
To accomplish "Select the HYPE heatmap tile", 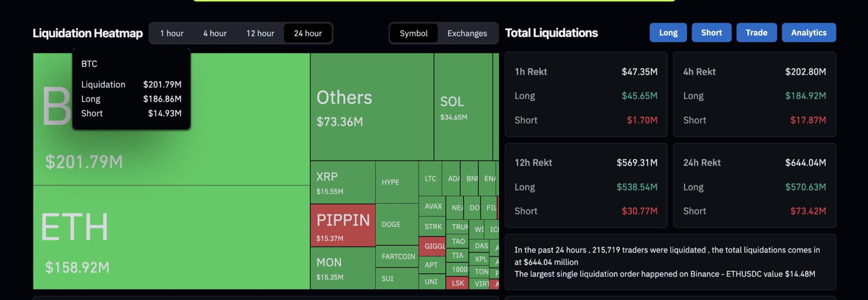I will (396, 182).
